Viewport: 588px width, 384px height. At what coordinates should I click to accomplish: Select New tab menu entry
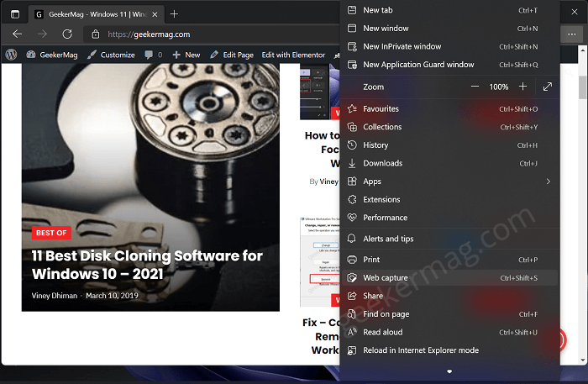[449, 10]
